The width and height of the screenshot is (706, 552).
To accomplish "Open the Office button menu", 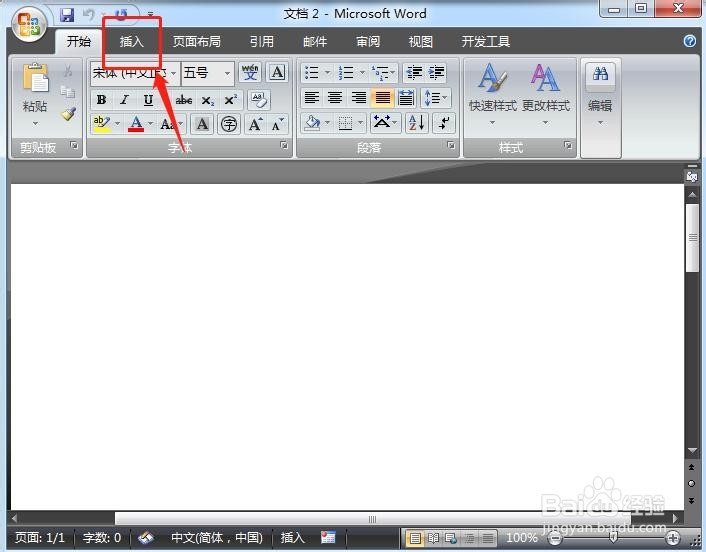I will pyautogui.click(x=29, y=25).
